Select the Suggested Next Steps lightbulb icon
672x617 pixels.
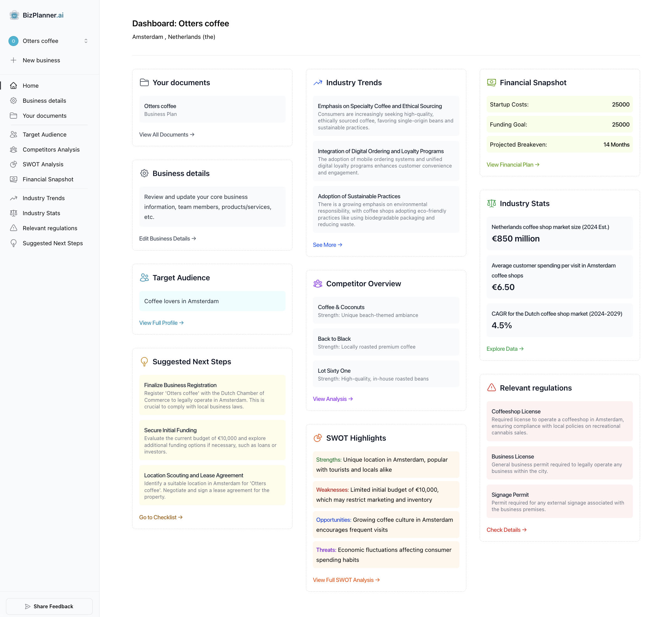coord(14,243)
